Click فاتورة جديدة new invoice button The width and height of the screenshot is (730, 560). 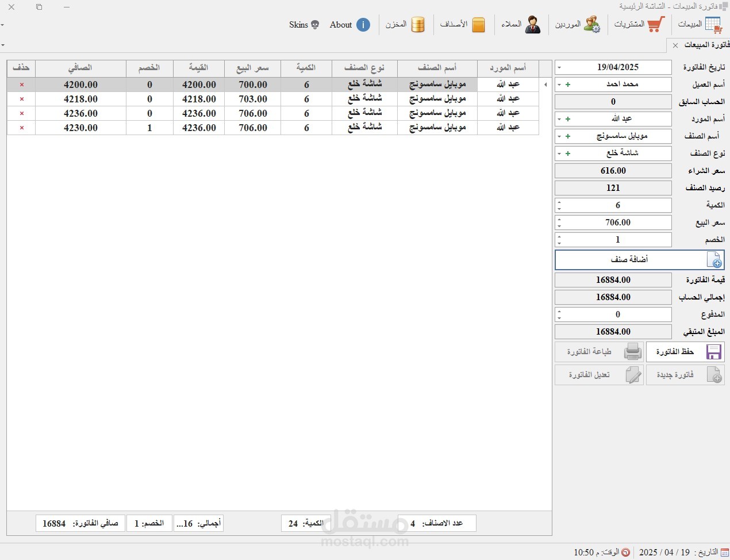point(685,374)
